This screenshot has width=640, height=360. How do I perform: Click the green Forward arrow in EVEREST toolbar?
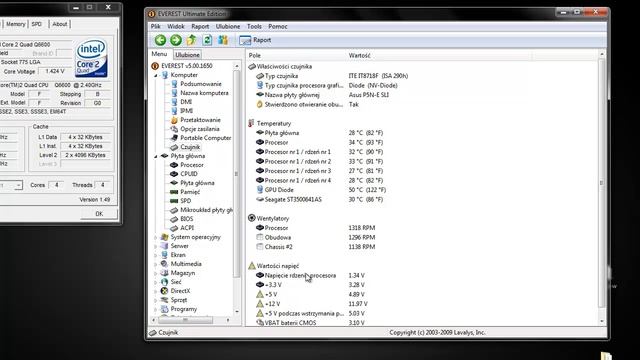tap(176, 40)
